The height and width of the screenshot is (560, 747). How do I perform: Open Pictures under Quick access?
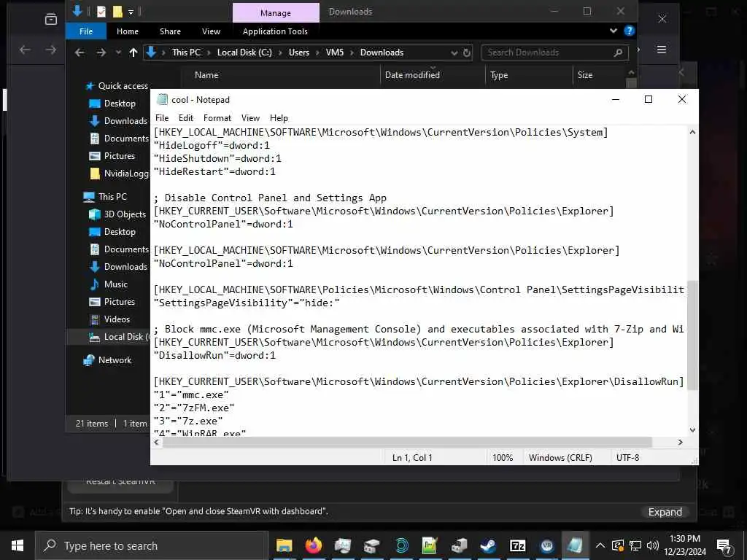point(119,156)
